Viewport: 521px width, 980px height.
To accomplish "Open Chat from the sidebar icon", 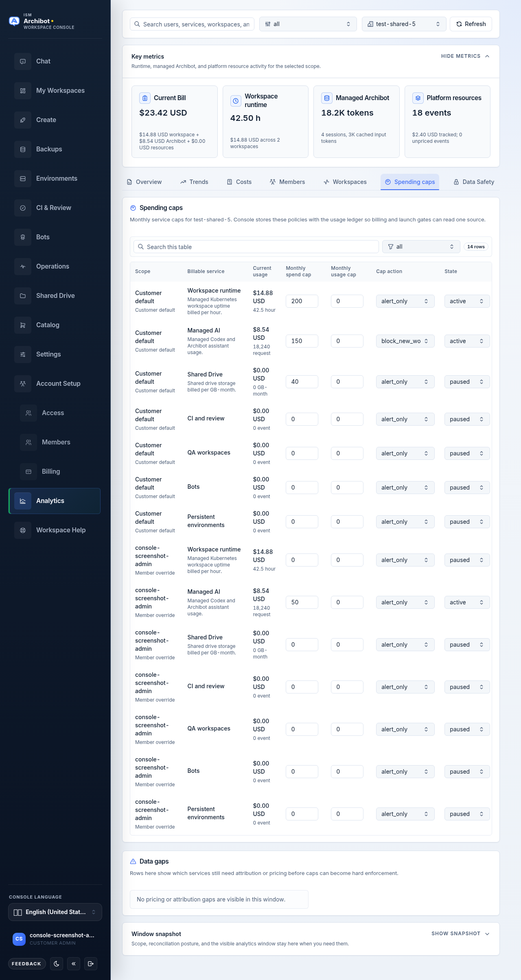I will pos(23,61).
